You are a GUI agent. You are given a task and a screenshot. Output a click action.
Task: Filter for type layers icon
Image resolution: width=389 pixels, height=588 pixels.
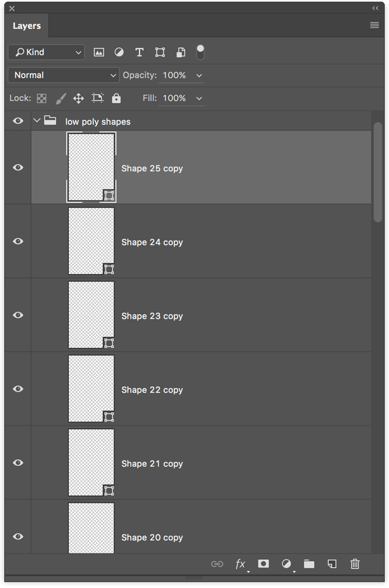[x=139, y=52]
